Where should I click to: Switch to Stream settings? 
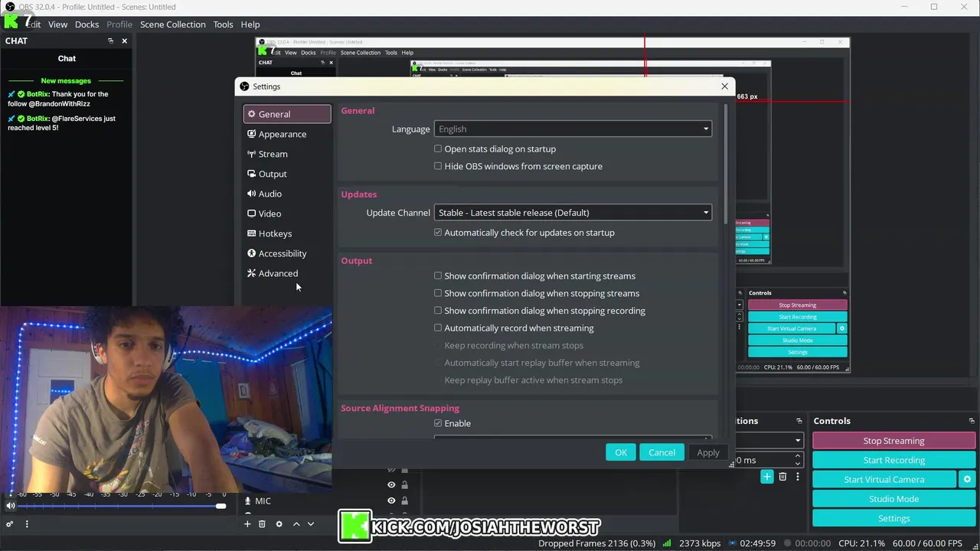tap(287, 154)
